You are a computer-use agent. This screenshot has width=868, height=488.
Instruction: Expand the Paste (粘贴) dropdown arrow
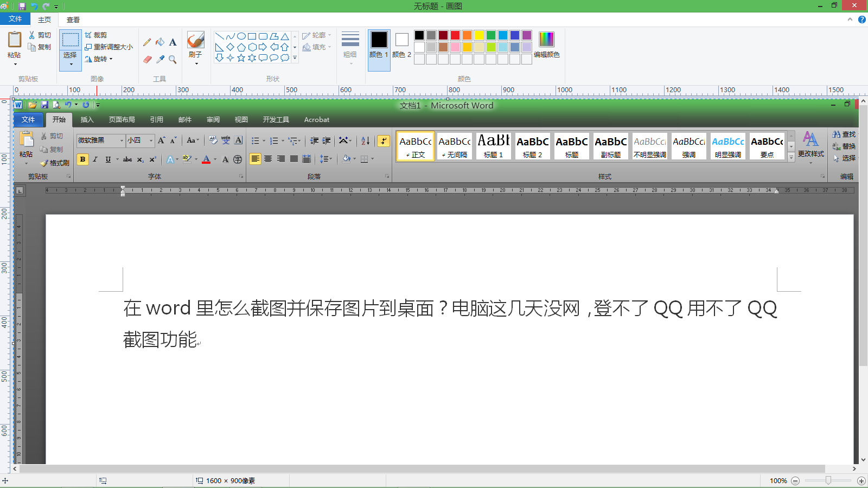tap(15, 64)
